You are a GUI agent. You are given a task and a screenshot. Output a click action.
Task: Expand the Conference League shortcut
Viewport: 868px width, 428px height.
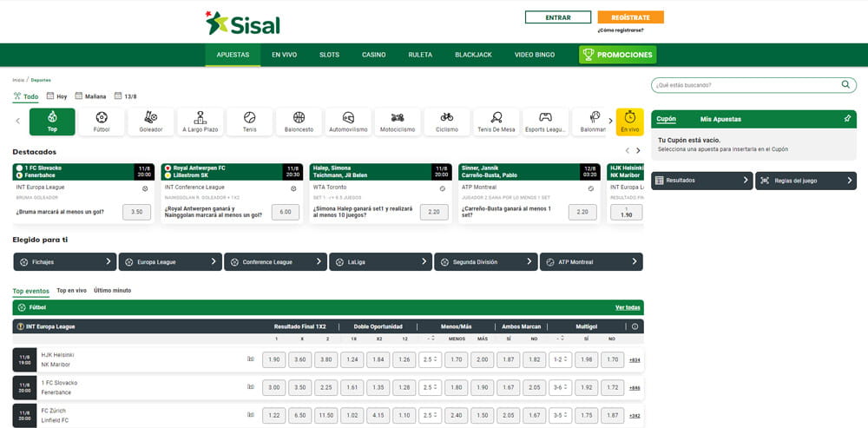click(x=276, y=262)
